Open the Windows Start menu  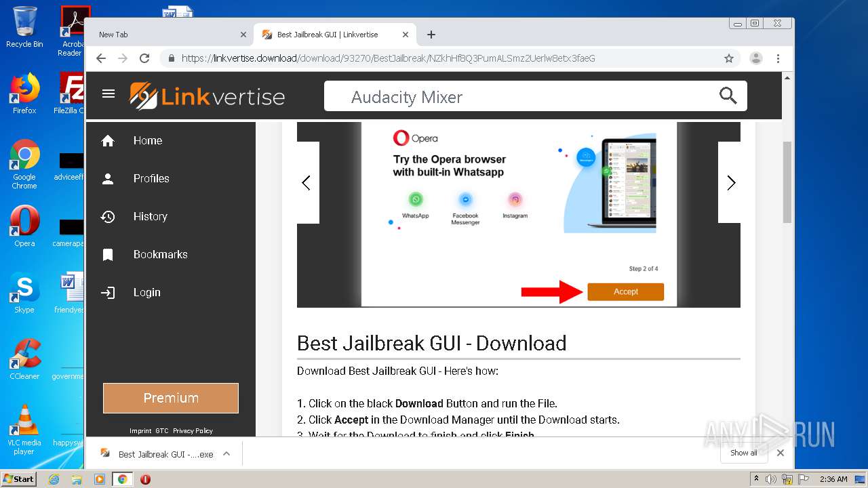[18, 479]
